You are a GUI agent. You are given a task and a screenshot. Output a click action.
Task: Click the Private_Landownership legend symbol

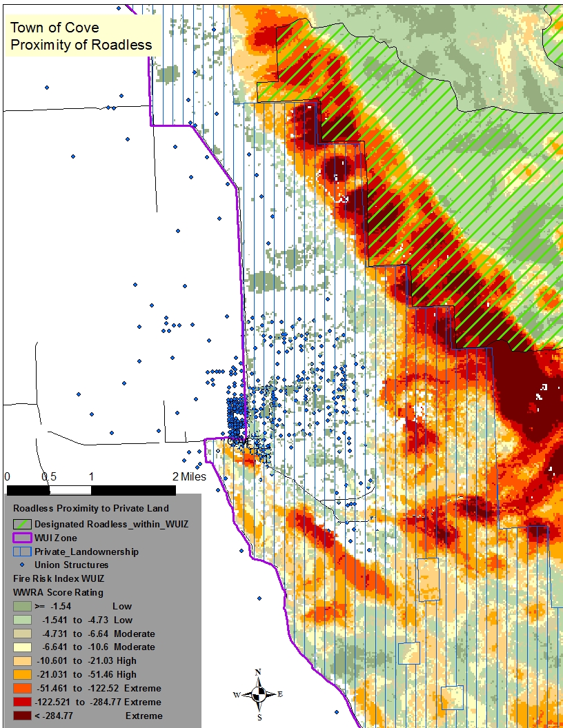22,552
